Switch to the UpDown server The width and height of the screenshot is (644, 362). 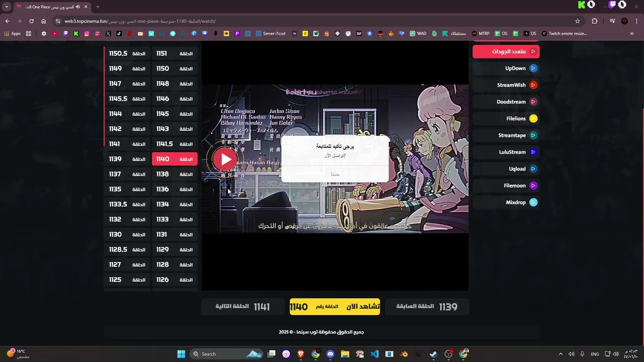[x=506, y=68]
